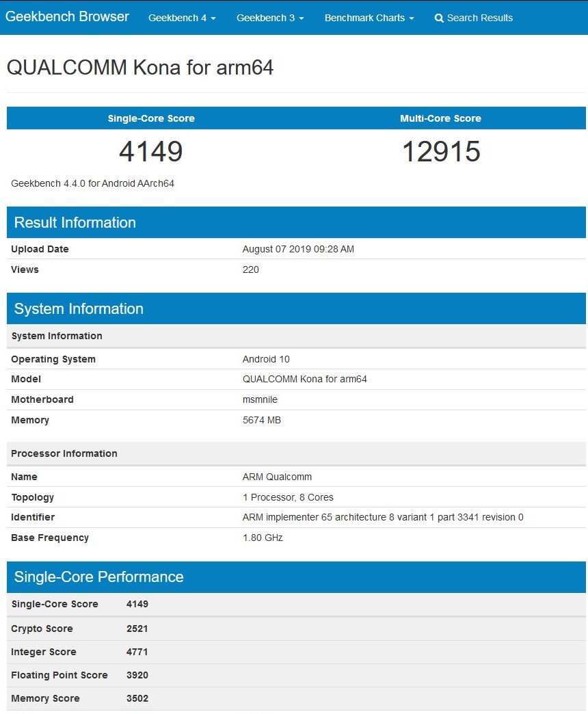Click the Result Information section header
This screenshot has width=588, height=714.
pyautogui.click(x=296, y=222)
